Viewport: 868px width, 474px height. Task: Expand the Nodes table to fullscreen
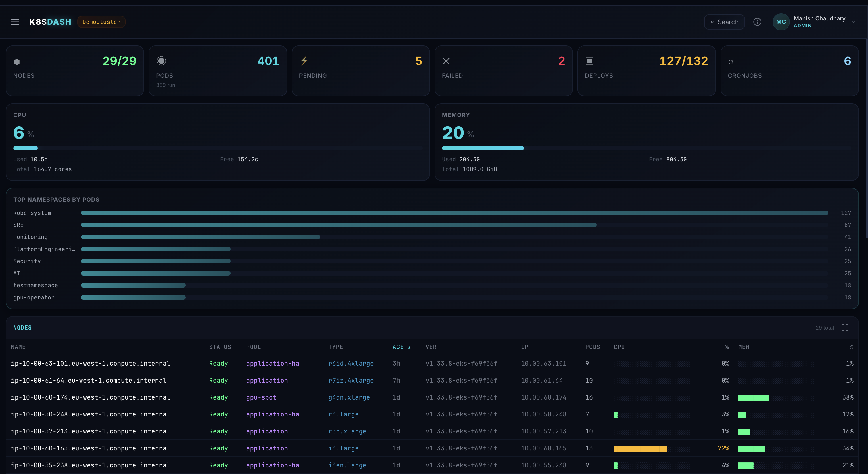pyautogui.click(x=845, y=327)
